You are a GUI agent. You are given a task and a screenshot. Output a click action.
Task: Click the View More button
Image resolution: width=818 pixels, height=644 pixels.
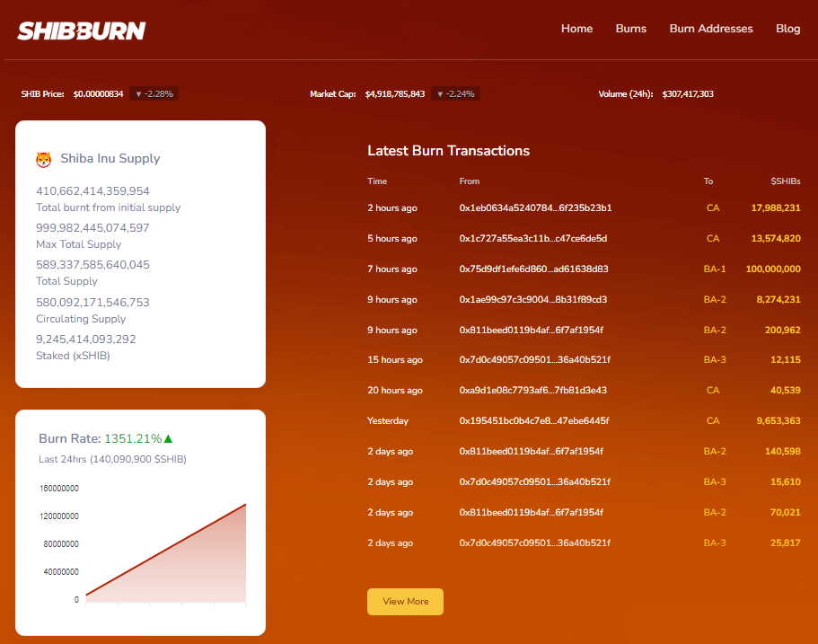pos(405,601)
